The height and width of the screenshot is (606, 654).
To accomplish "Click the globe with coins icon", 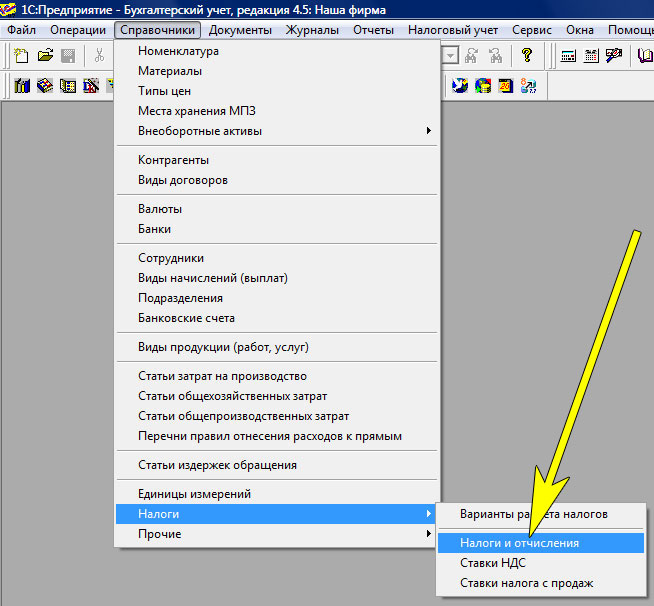I will tap(483, 86).
